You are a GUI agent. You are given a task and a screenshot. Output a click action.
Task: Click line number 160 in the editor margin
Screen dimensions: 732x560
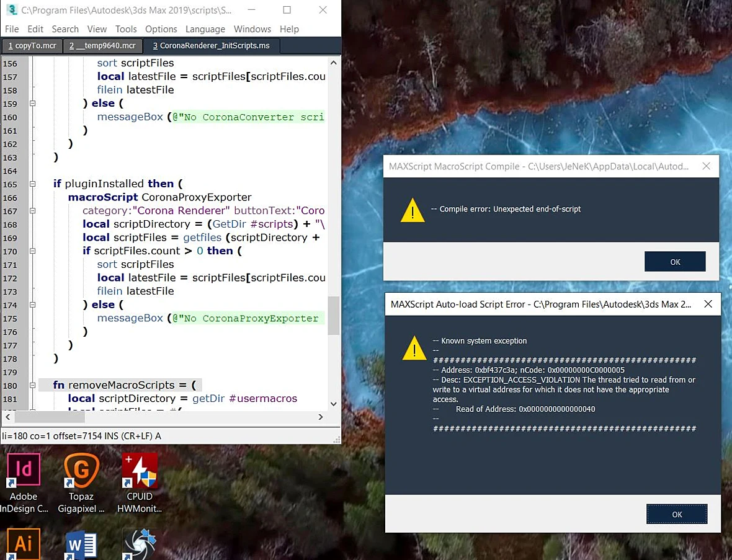[x=10, y=118]
